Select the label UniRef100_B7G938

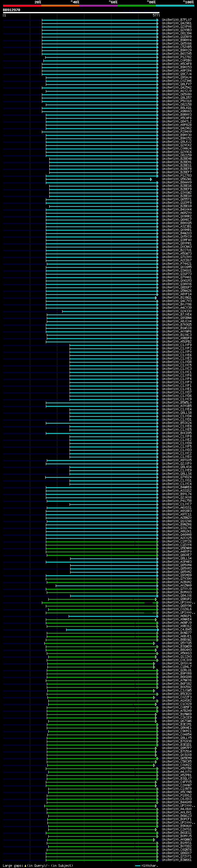click(177, 741)
